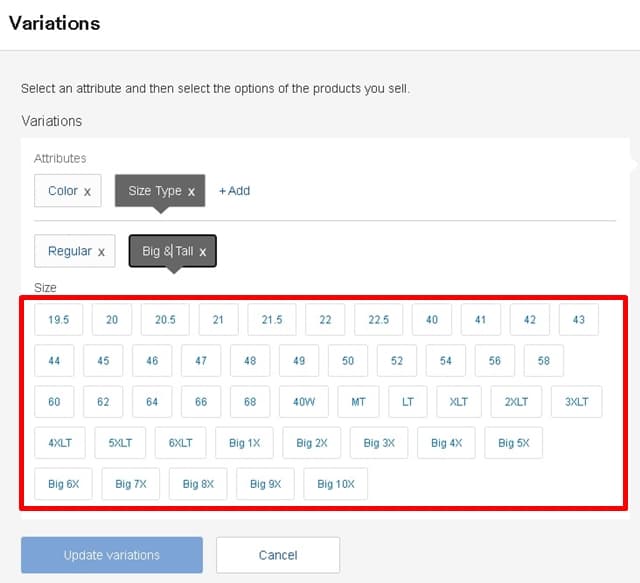Remove the Color attribute via its x

87,191
